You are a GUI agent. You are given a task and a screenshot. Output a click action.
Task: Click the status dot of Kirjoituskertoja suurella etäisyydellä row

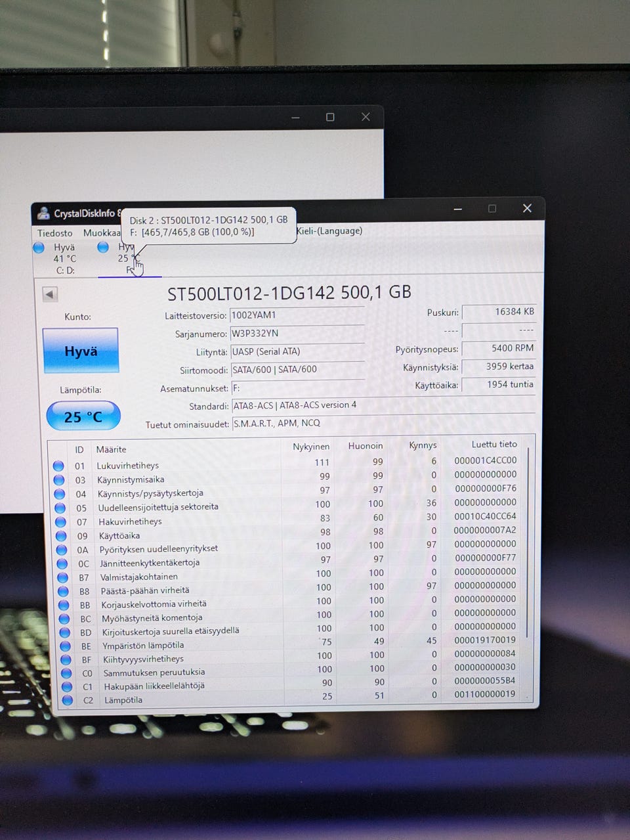pos(65,632)
